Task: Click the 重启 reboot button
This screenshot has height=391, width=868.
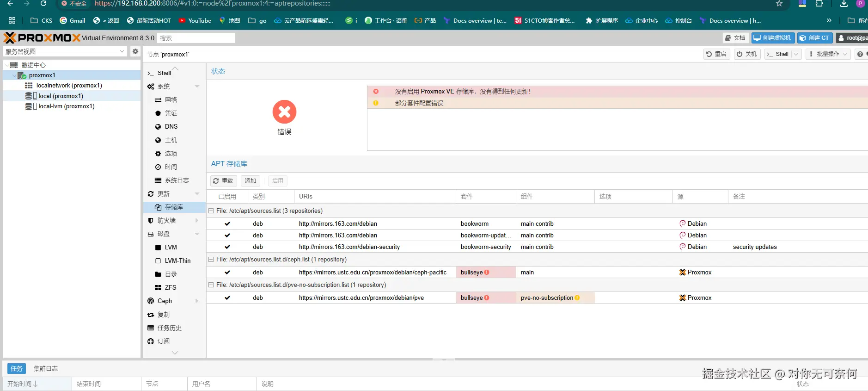Action: (716, 54)
